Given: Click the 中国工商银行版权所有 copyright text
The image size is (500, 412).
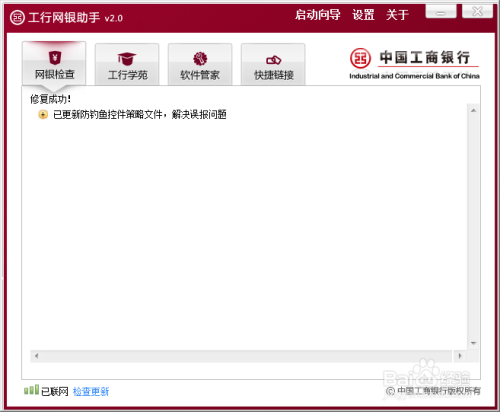Looking at the screenshot, I should (x=433, y=391).
